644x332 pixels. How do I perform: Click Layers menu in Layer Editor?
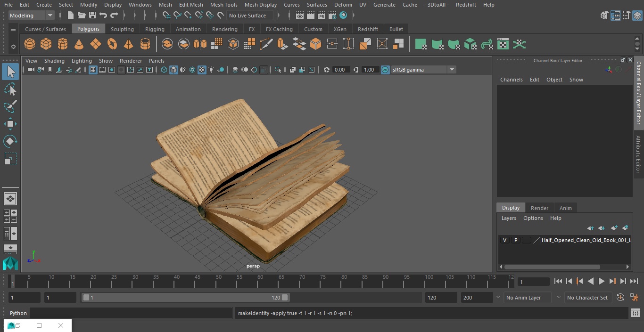(508, 218)
